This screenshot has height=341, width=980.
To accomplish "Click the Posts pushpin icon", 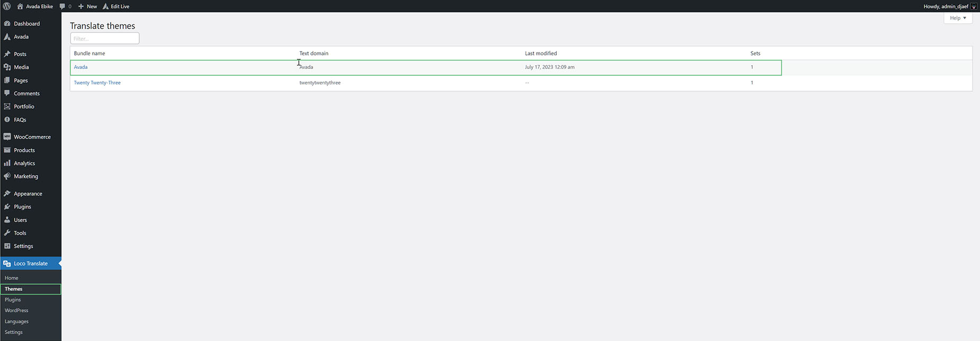I will (7, 54).
